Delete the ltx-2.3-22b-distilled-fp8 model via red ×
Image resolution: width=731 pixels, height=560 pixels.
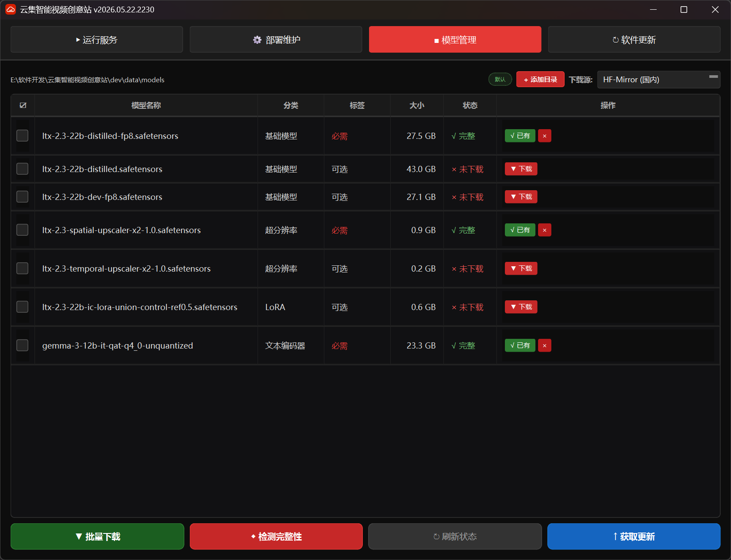click(544, 136)
